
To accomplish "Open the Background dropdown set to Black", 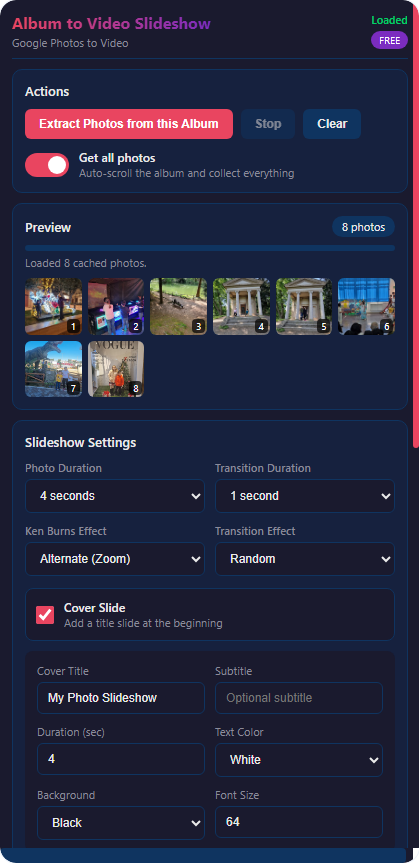I will (121, 823).
